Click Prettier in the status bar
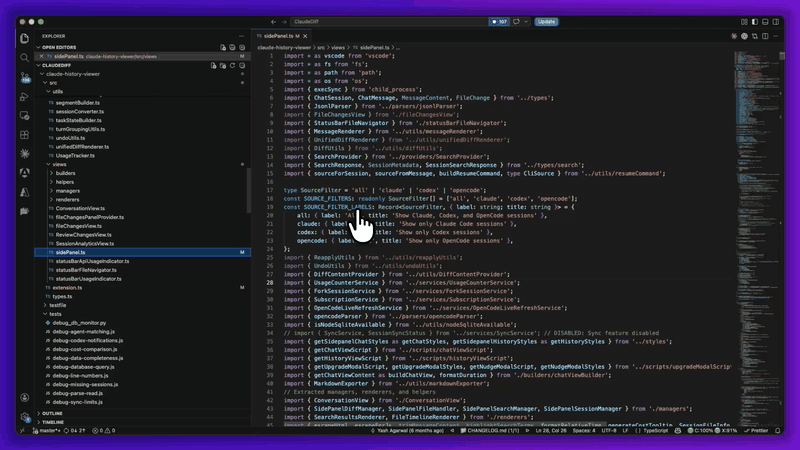 coord(756,431)
